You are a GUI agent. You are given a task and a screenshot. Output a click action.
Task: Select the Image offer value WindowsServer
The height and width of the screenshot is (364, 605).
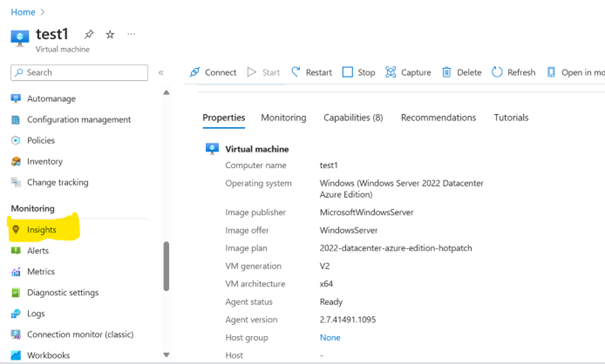[x=348, y=230]
